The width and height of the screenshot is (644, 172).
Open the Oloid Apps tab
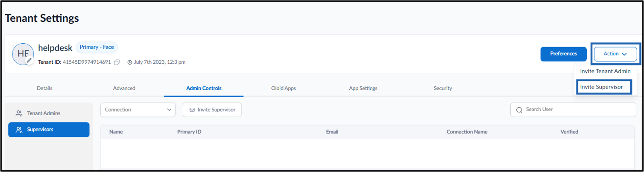[x=284, y=88]
